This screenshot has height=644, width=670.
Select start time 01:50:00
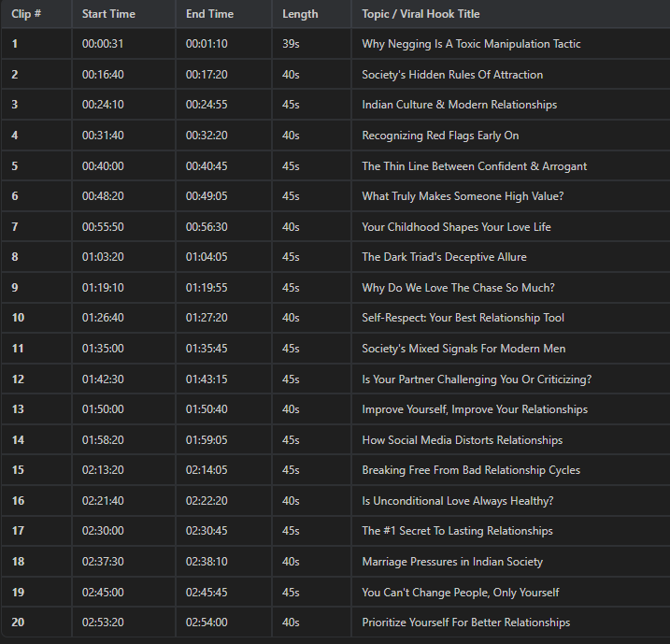click(103, 409)
